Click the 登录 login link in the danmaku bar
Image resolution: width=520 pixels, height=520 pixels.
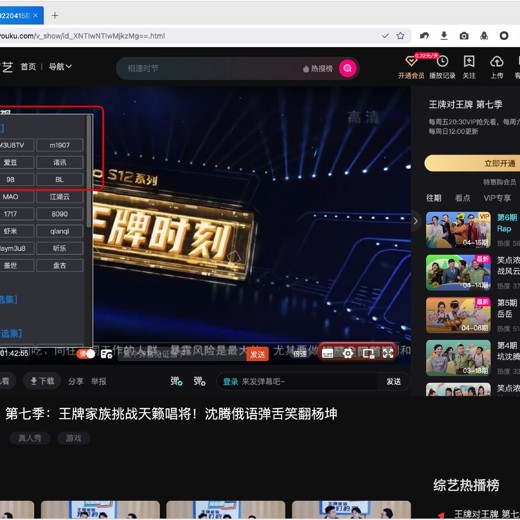230,382
